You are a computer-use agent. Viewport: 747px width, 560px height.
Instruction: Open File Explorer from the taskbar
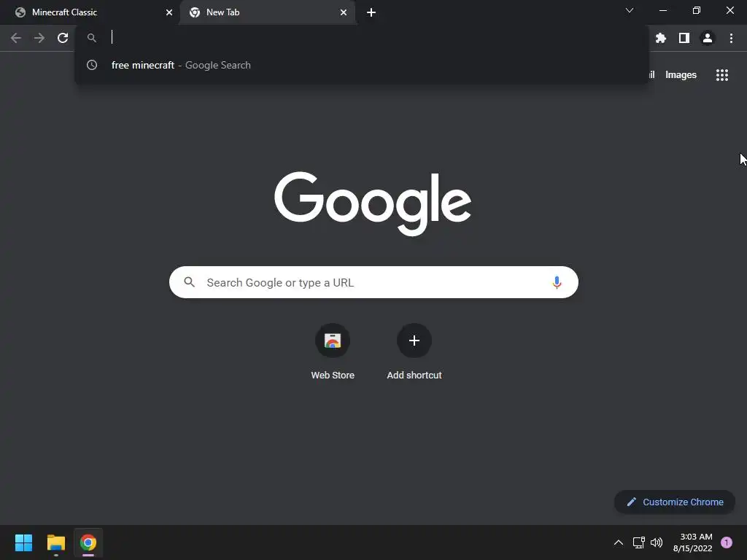tap(55, 542)
